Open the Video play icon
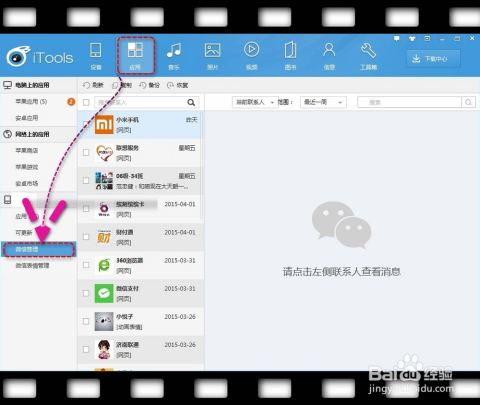 coord(252,50)
